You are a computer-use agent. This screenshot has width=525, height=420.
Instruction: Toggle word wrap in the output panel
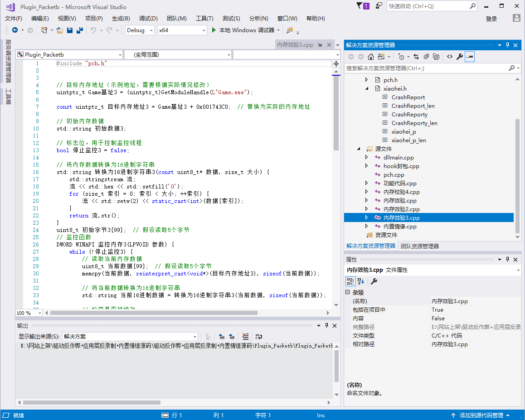[258, 337]
